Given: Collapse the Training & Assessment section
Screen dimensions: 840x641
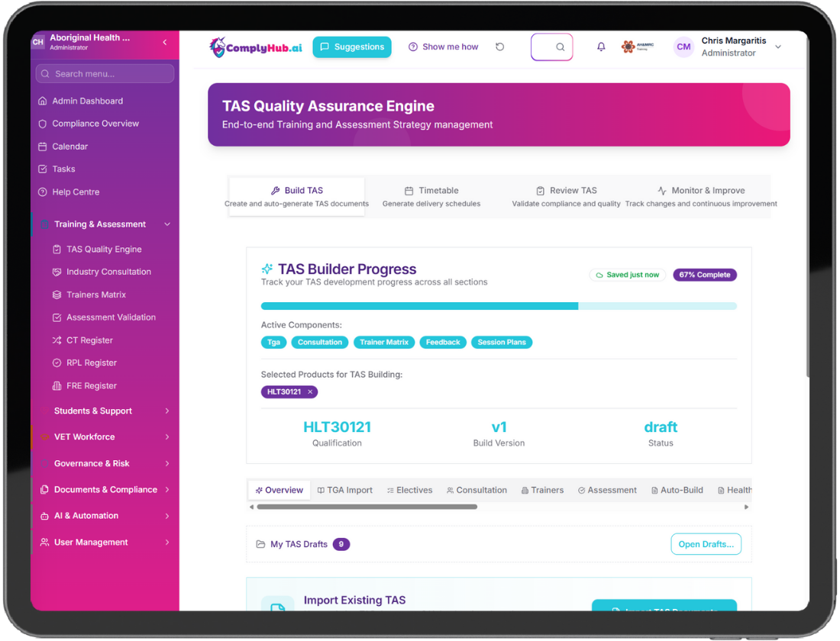Looking at the screenshot, I should [167, 224].
